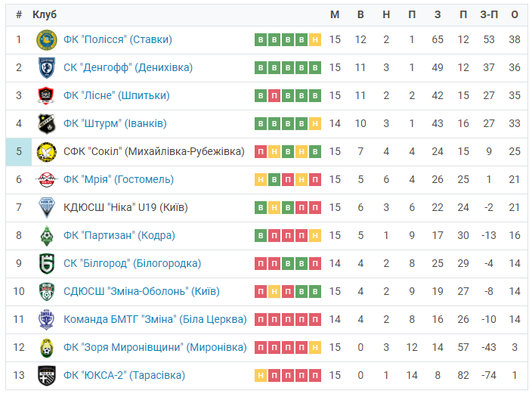Click the Клуб column header

coord(45,14)
